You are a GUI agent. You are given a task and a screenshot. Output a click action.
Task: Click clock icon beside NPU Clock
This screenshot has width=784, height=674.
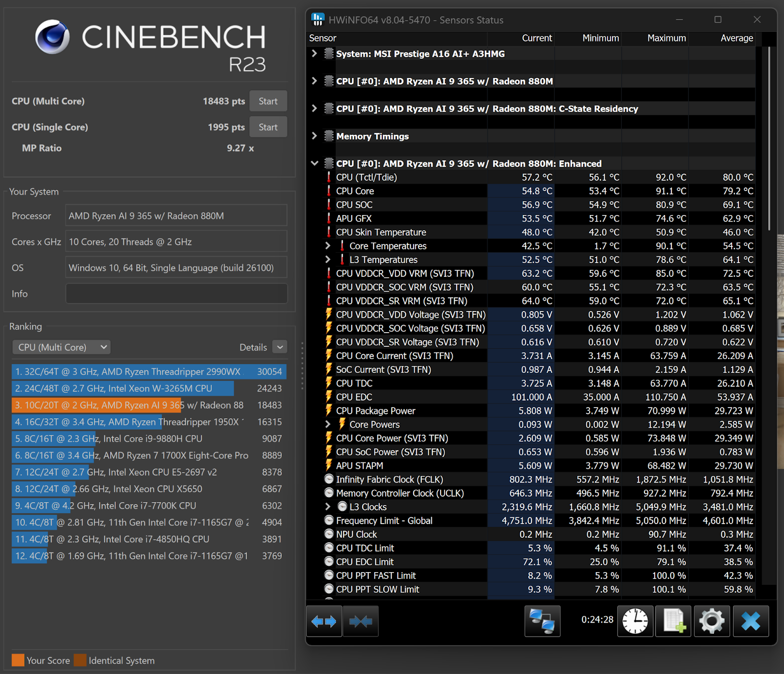pyautogui.click(x=329, y=534)
